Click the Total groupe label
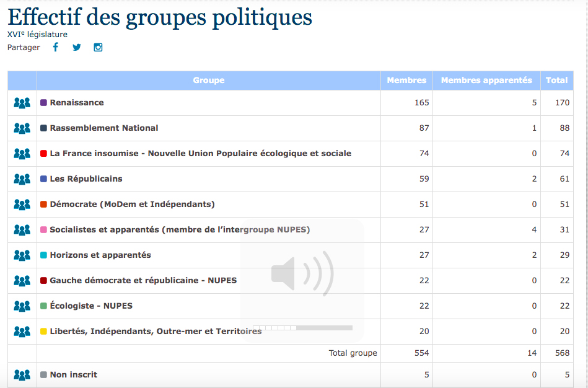588x388 pixels. point(353,353)
